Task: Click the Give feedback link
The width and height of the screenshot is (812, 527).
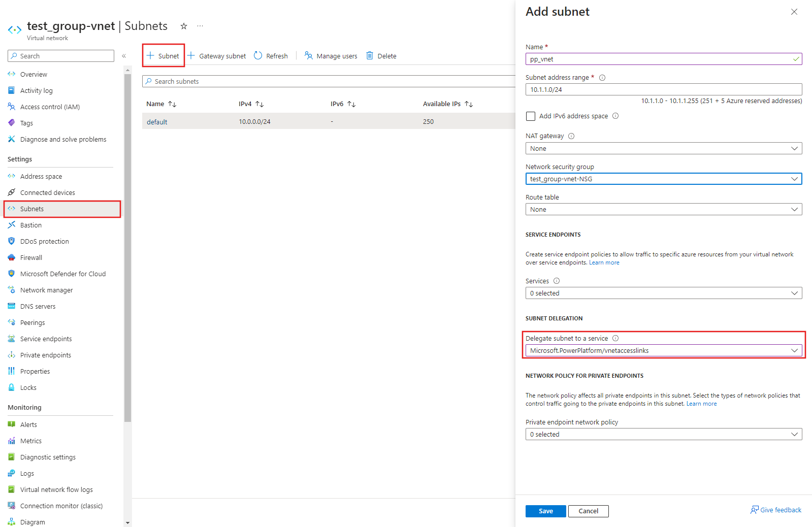Action: [x=776, y=510]
